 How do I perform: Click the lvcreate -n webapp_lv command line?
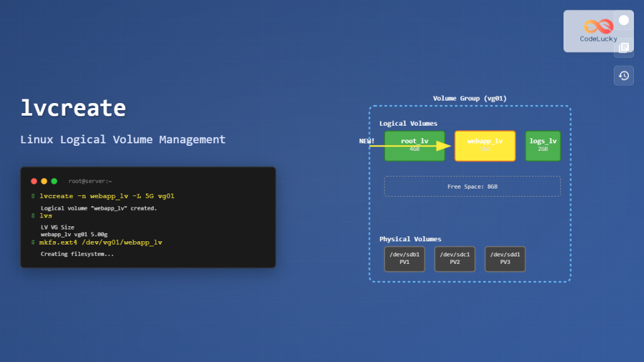(x=106, y=196)
